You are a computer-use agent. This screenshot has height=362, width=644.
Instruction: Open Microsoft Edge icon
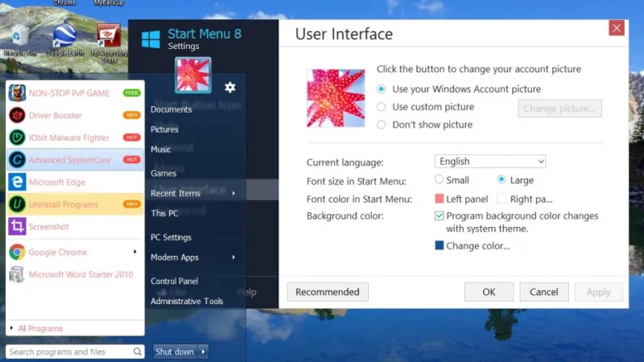coord(17,182)
